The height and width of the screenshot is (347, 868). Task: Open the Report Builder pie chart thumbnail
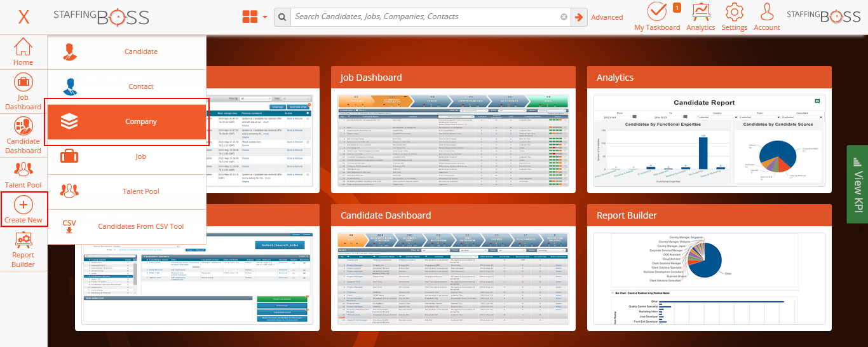709,278
